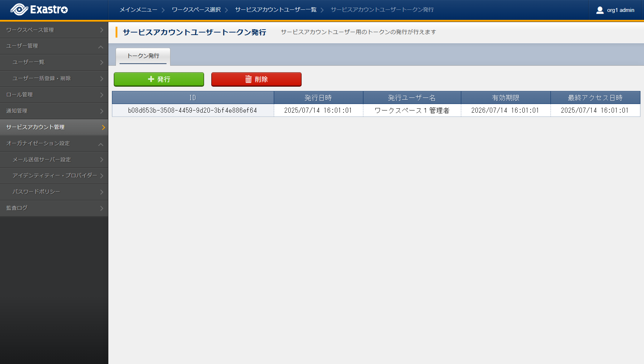
Task: Navigate to ワークスペース選択 breadcrumb
Action: click(x=196, y=10)
